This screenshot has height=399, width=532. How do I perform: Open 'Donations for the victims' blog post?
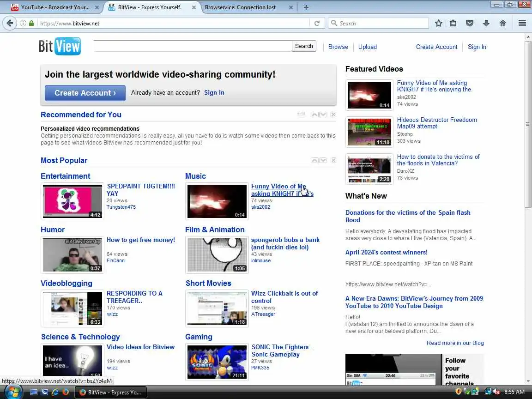(408, 216)
